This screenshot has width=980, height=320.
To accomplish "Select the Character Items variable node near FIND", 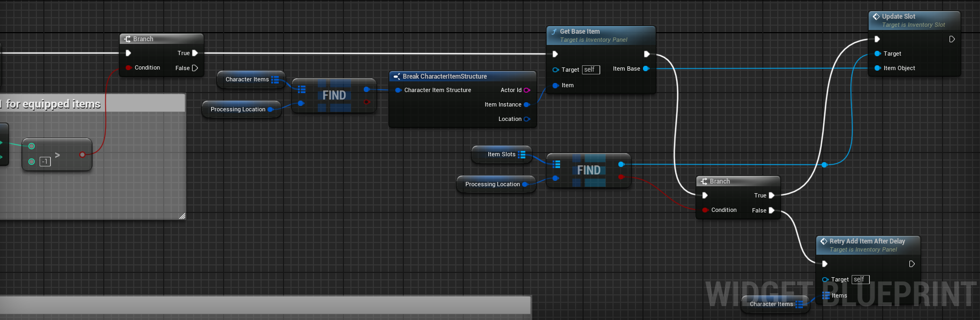I will tap(251, 80).
